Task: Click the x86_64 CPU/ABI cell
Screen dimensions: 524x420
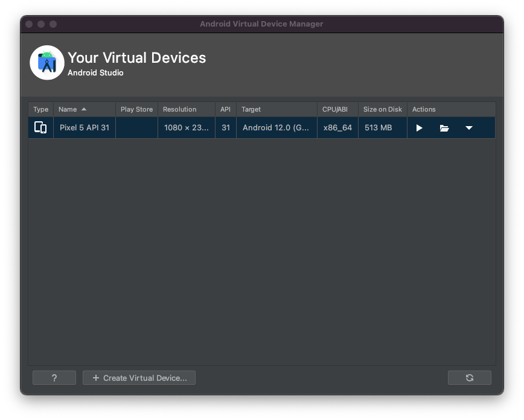Action: tap(337, 128)
